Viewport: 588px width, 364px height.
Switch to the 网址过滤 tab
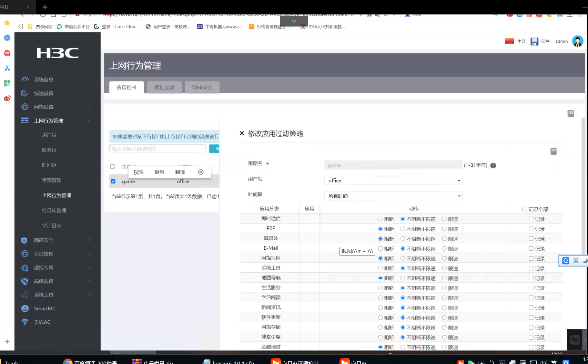point(164,87)
